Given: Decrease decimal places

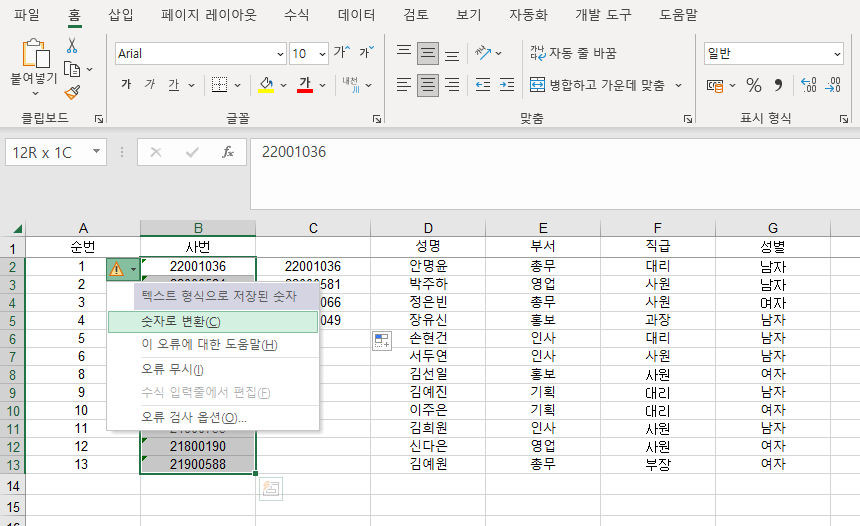Looking at the screenshot, I should 833,85.
